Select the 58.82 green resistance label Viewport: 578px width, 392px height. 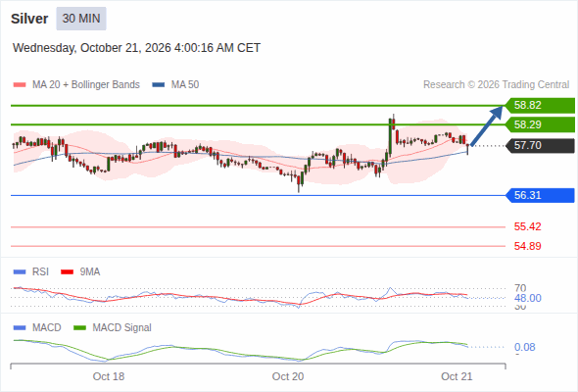pyautogui.click(x=540, y=106)
